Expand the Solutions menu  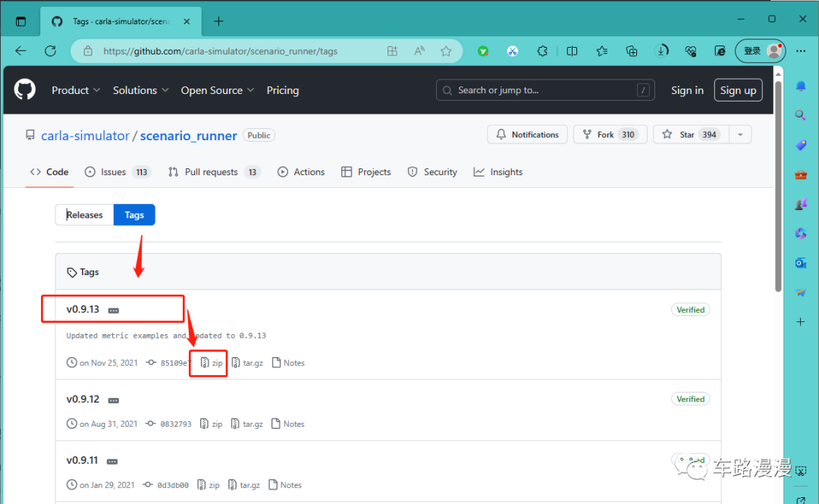[x=140, y=90]
